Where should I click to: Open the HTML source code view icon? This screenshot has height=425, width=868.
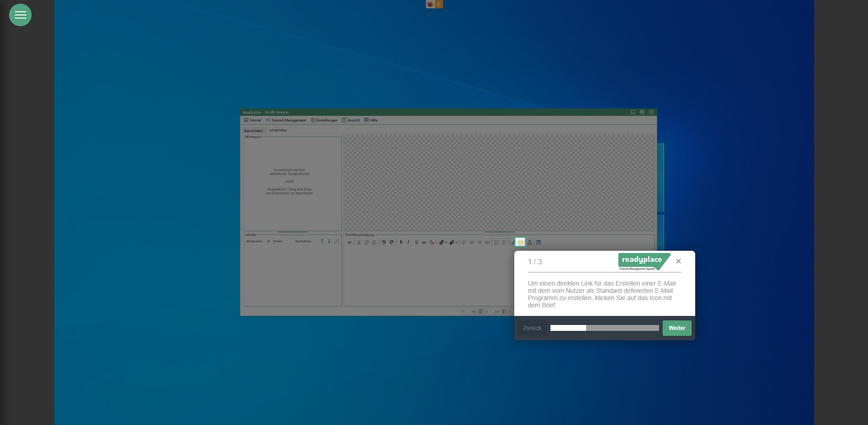coord(349,242)
